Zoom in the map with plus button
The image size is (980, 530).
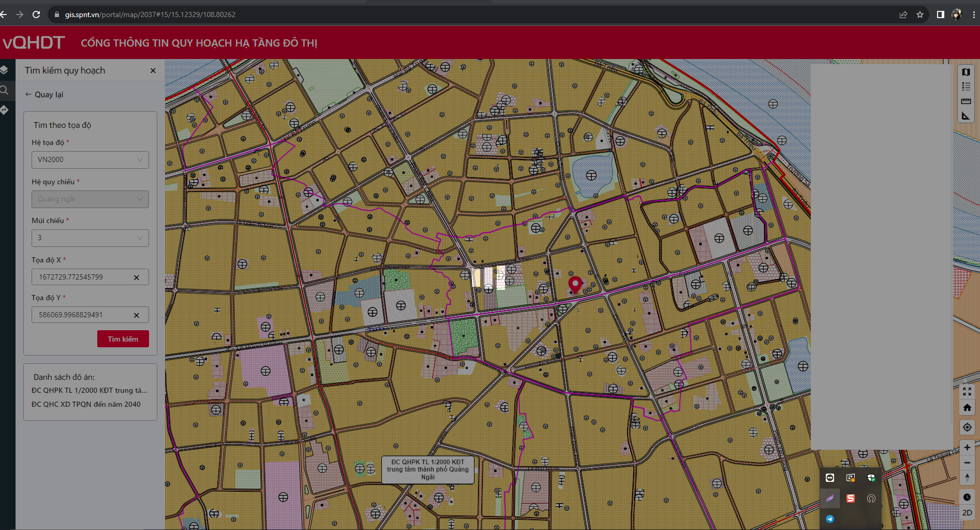click(x=967, y=447)
